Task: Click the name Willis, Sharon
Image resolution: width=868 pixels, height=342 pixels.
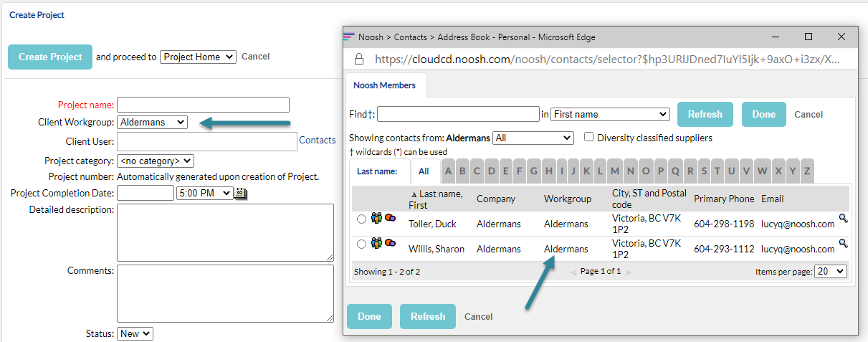Action: pyautogui.click(x=437, y=249)
